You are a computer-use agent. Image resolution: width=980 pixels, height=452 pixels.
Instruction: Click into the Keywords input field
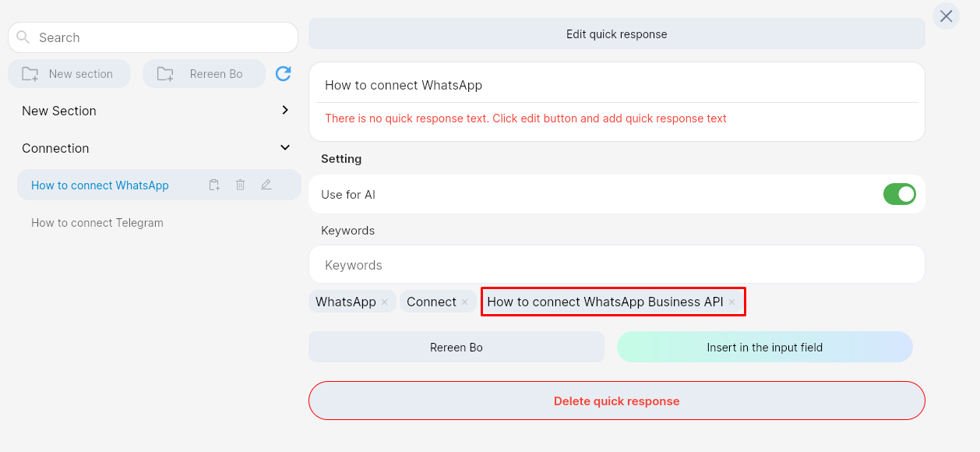(x=617, y=265)
